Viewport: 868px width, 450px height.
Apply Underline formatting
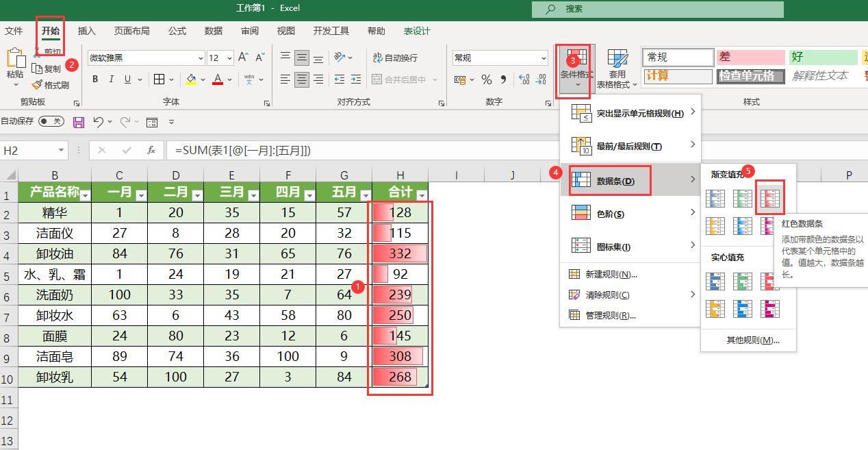click(x=127, y=79)
